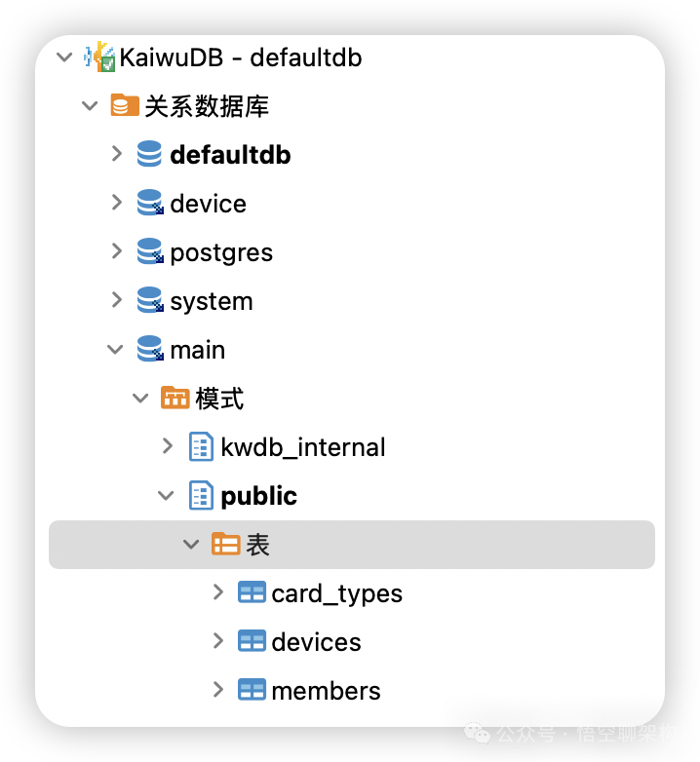
Task: Select the device database label
Action: tap(208, 204)
